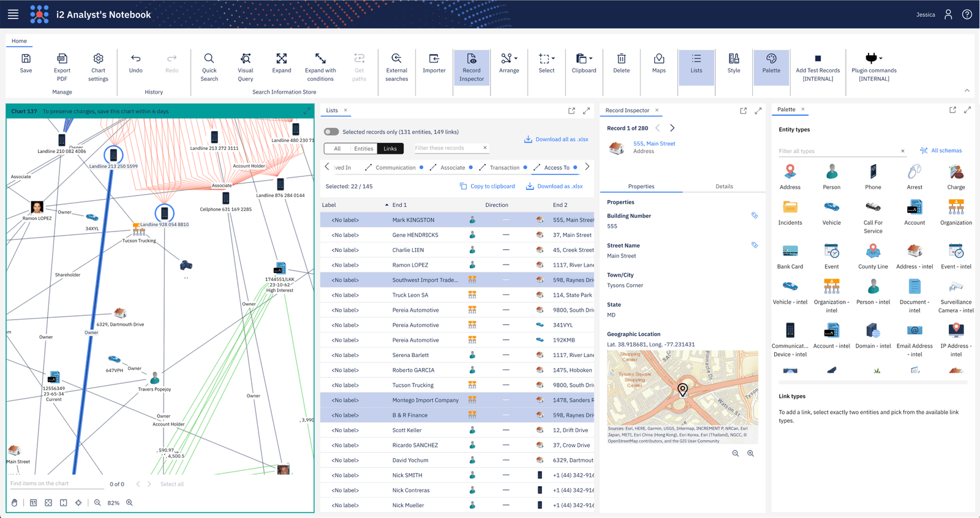This screenshot has width=980, height=518.
Task: Pick the Organization entity type
Action: (x=956, y=212)
